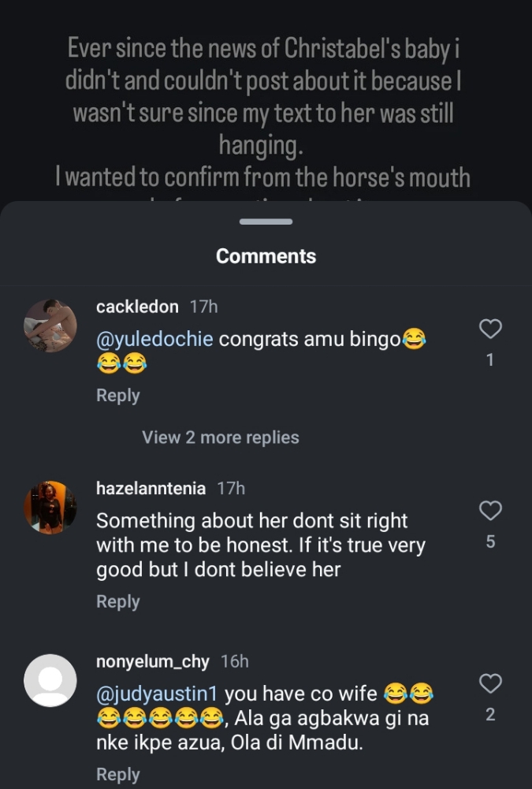View users who liked cackledon's comment via count 1
This screenshot has height=789, width=532.
pos(490,359)
